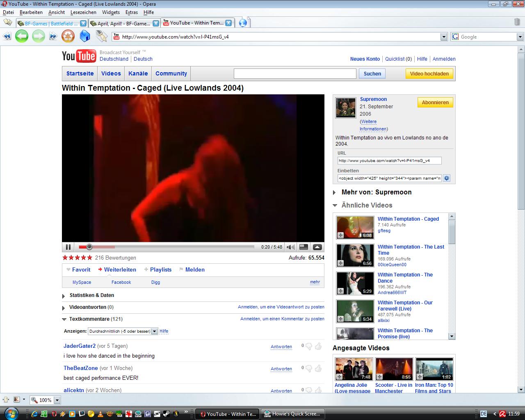Add the 6:08 Caged video to Quicklist

340,235
